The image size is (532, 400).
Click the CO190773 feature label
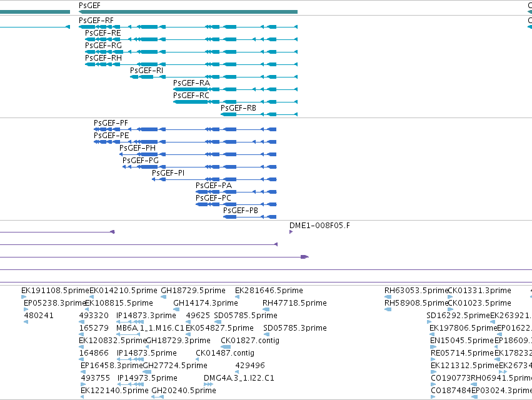click(x=451, y=378)
